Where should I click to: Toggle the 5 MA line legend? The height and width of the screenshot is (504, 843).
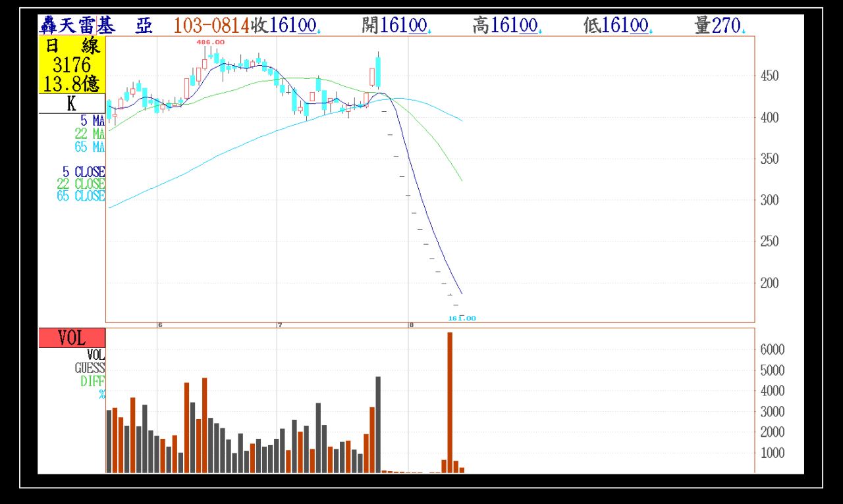92,120
